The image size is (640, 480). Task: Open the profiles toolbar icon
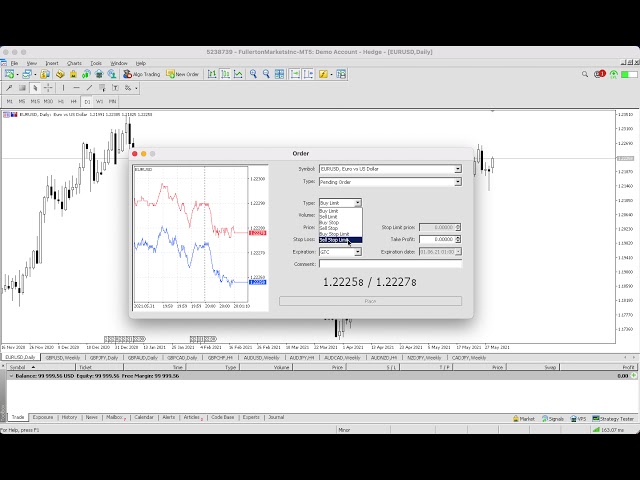tap(27, 74)
